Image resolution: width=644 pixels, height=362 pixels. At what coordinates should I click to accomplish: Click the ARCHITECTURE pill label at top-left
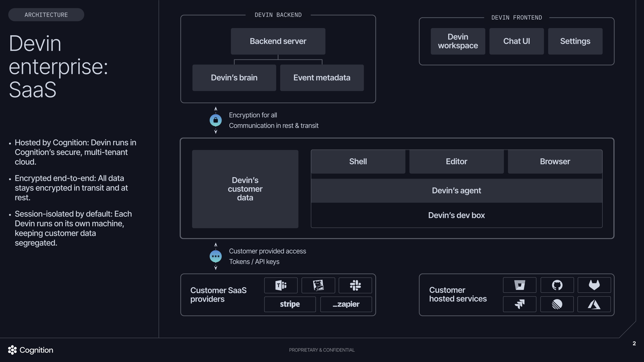46,14
